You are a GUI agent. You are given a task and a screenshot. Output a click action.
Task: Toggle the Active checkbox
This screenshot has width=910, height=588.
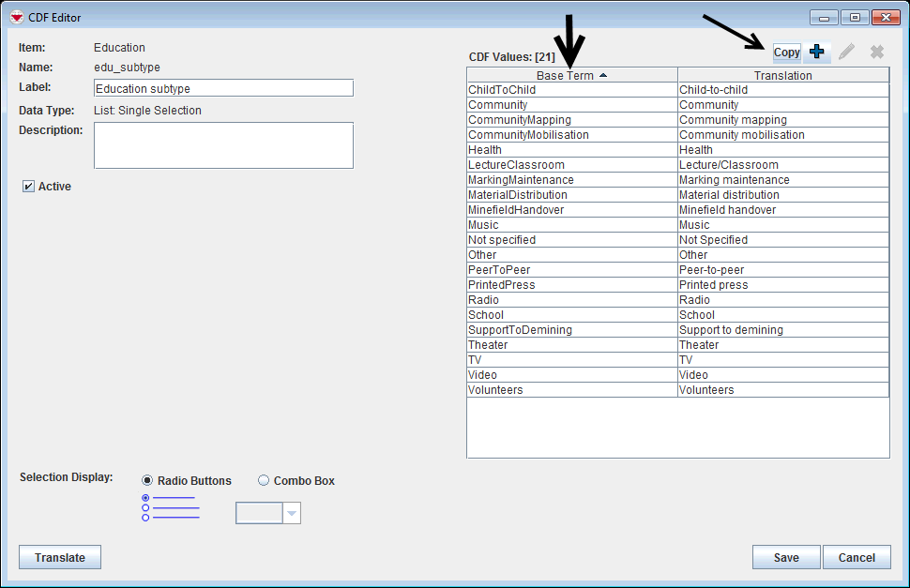(x=29, y=187)
